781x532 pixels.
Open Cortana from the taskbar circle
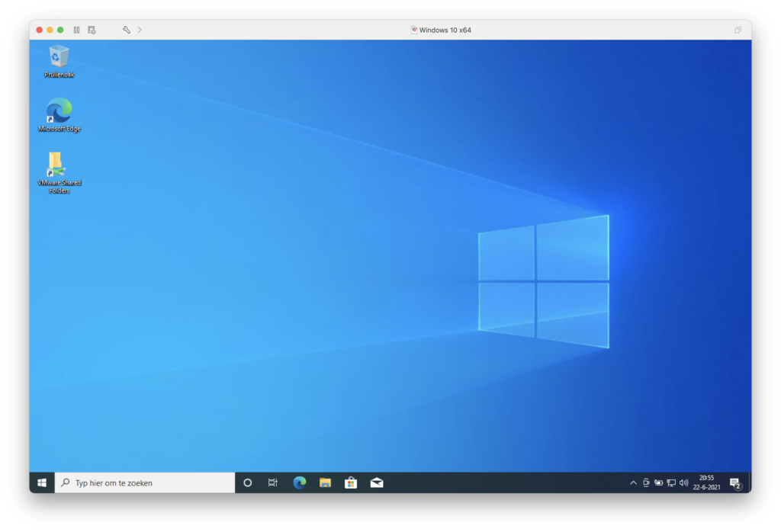point(248,482)
